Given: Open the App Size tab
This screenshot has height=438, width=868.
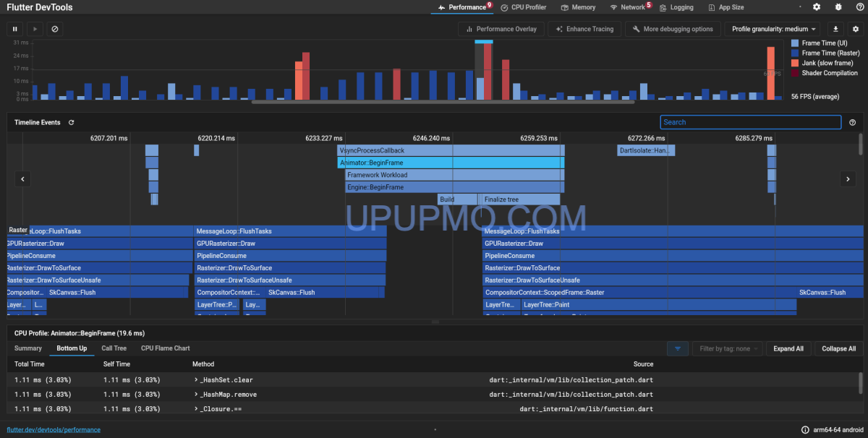Looking at the screenshot, I should click(726, 7).
